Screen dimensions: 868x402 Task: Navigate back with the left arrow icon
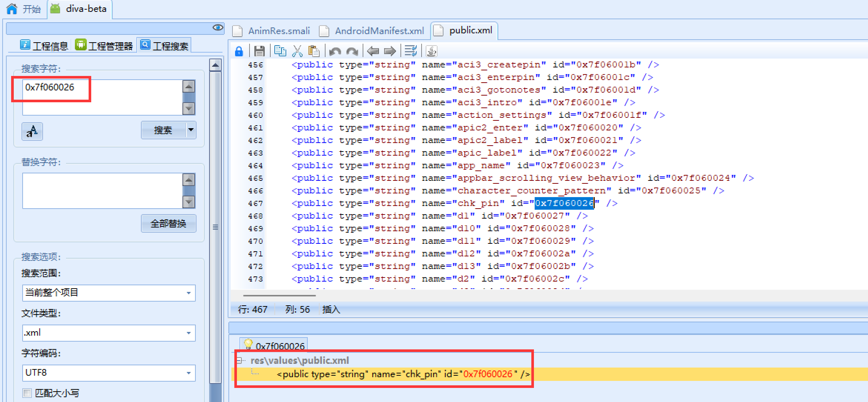[x=373, y=51]
